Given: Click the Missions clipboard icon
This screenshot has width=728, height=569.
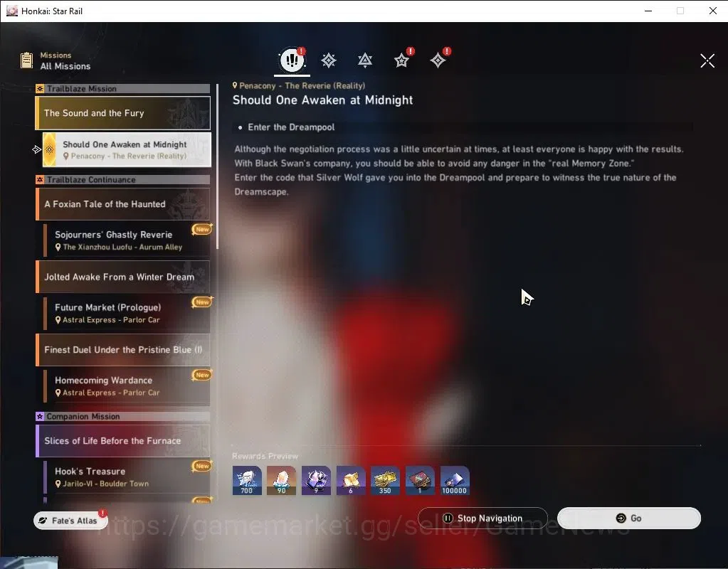Looking at the screenshot, I should [x=27, y=60].
